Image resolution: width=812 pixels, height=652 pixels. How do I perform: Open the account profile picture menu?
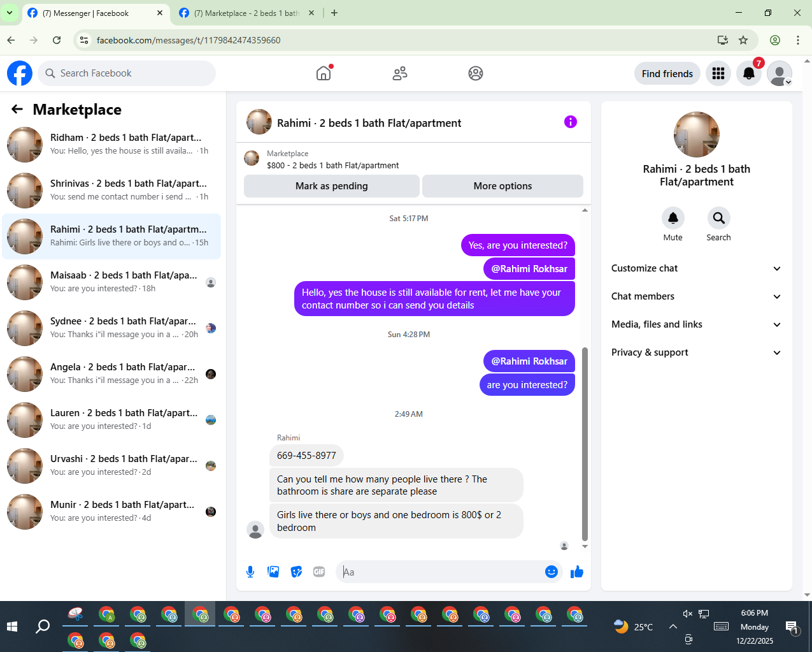780,73
